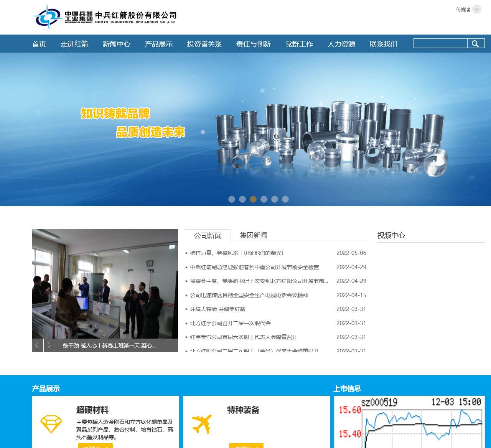Open 人力资源 menu item

click(x=341, y=44)
